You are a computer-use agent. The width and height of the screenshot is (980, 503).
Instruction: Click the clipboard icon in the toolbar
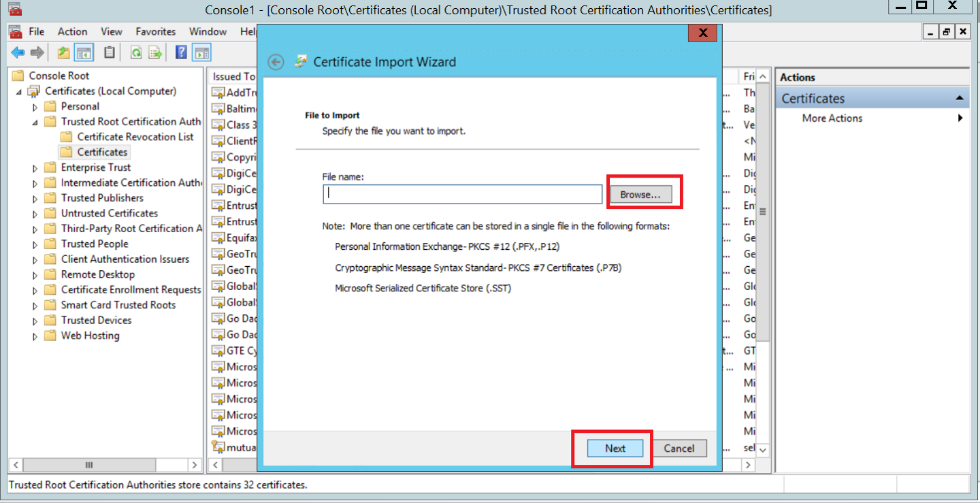[109, 53]
